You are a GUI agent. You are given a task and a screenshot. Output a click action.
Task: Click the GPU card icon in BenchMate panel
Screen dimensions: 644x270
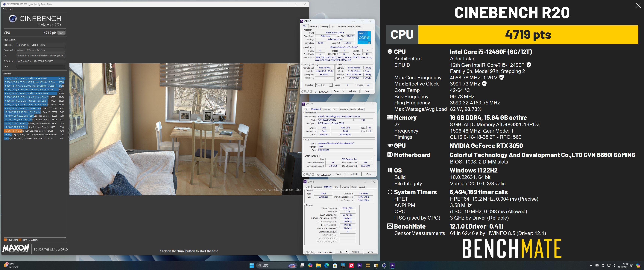[390, 145]
